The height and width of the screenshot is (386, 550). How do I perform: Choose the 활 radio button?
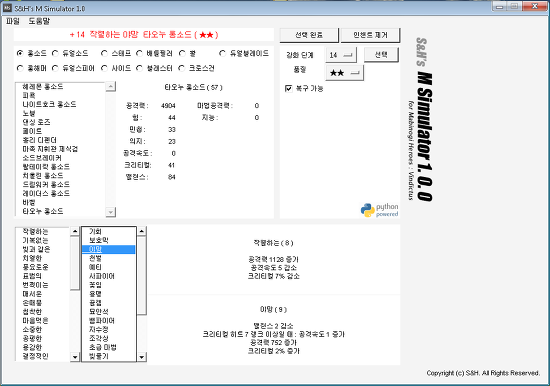pos(182,53)
